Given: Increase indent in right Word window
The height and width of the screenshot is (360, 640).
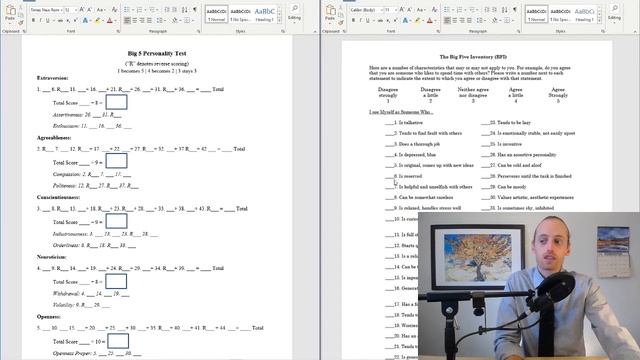Looking at the screenshot, I should (x=495, y=9).
